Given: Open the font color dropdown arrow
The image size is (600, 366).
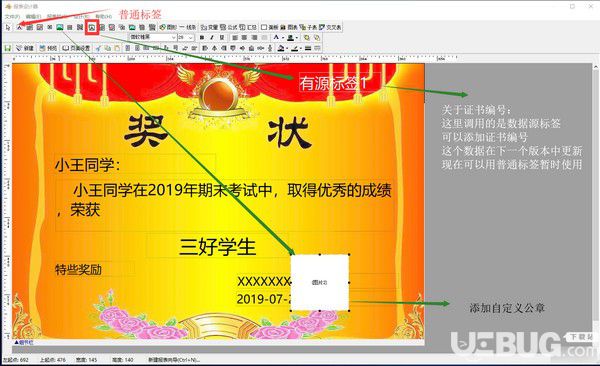Looking at the screenshot, I should (283, 38).
